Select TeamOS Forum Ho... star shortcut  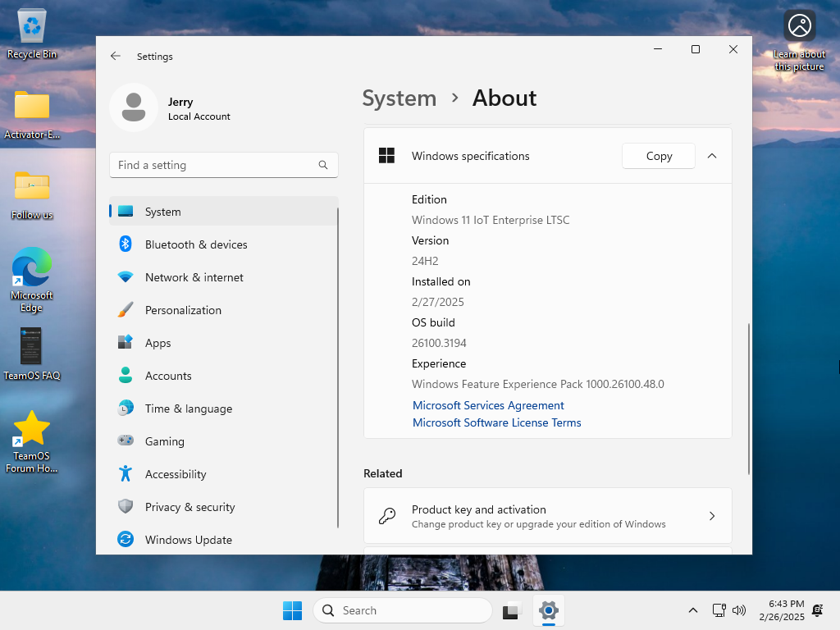click(32, 442)
